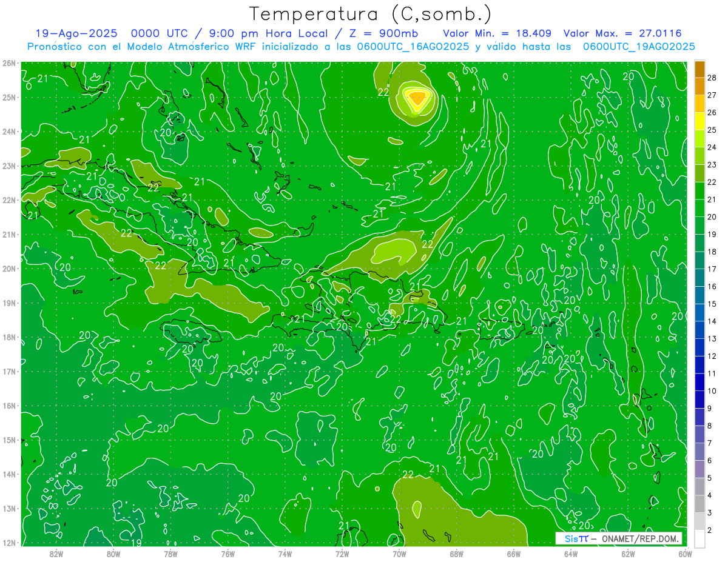Click the "26N" latitude axis label
This screenshot has width=728, height=562.
coord(8,63)
